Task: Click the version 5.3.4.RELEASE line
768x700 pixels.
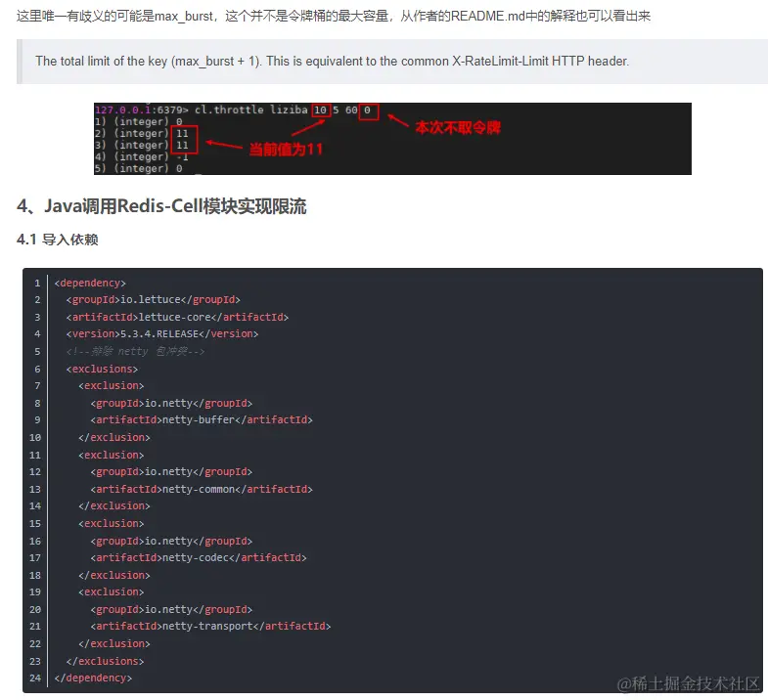Action: [x=162, y=333]
